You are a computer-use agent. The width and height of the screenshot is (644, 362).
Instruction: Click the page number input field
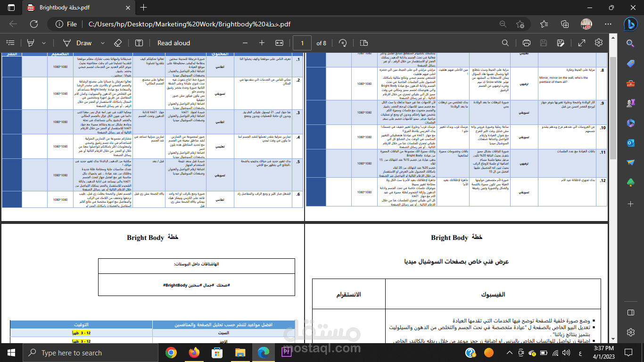tap(303, 43)
